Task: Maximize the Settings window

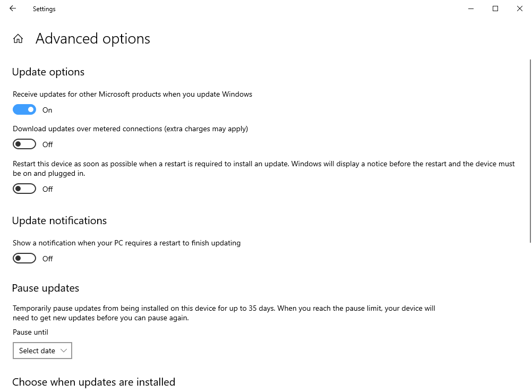Action: [495, 8]
